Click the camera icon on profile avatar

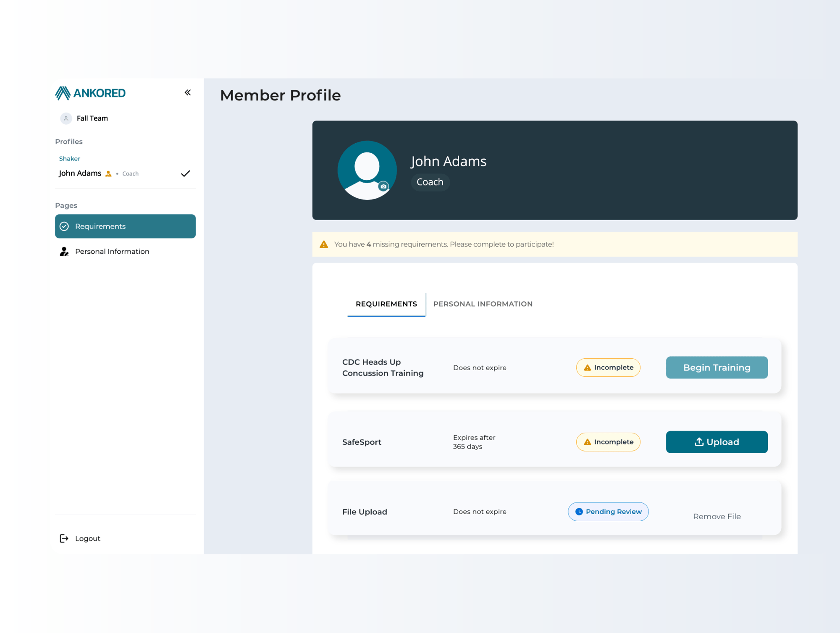click(x=383, y=186)
